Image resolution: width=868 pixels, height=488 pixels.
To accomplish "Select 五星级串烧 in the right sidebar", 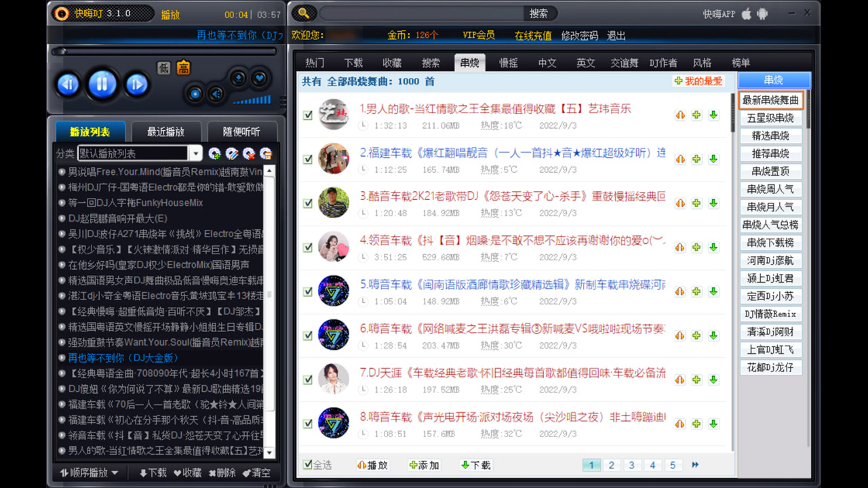I will coord(770,118).
